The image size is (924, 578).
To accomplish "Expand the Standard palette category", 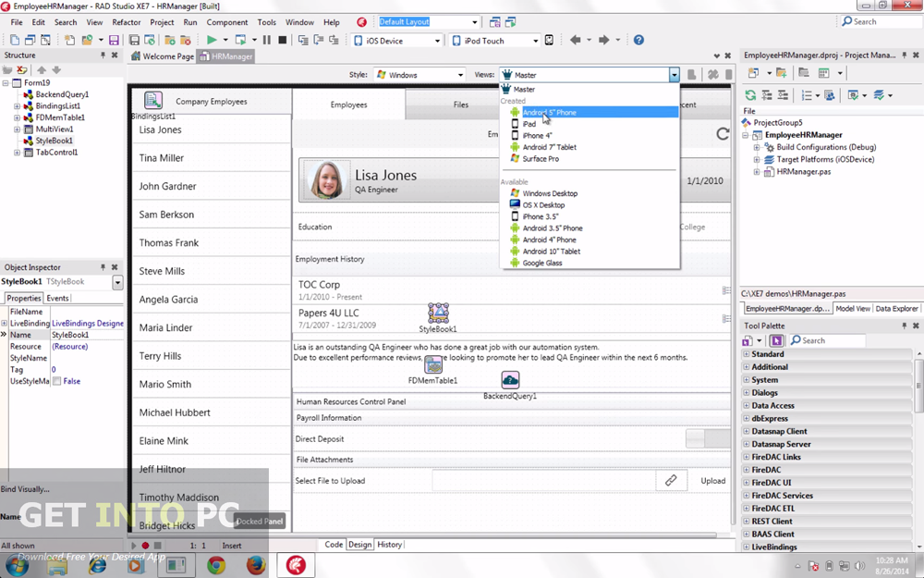I will point(746,354).
